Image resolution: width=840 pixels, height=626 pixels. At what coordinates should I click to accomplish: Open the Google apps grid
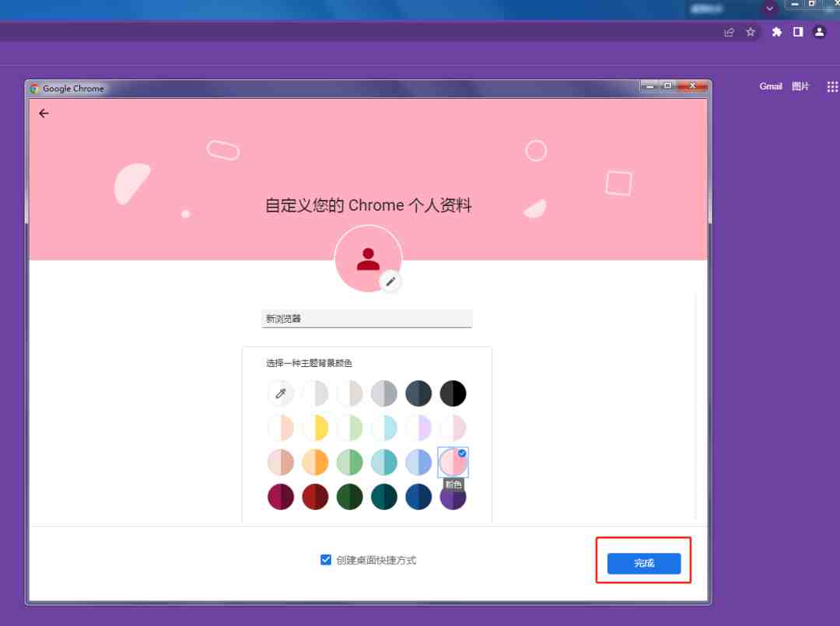click(x=832, y=87)
